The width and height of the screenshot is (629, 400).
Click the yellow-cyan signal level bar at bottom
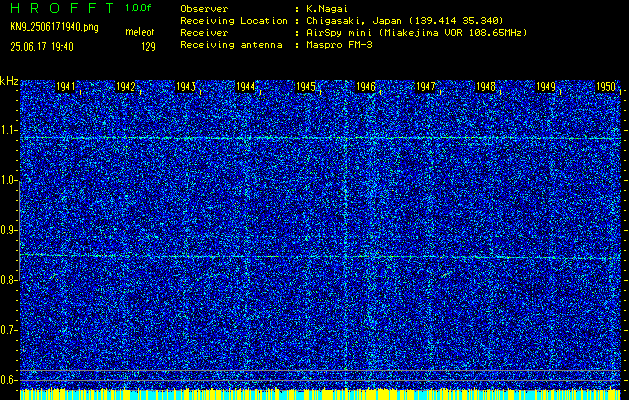[x=320, y=394]
